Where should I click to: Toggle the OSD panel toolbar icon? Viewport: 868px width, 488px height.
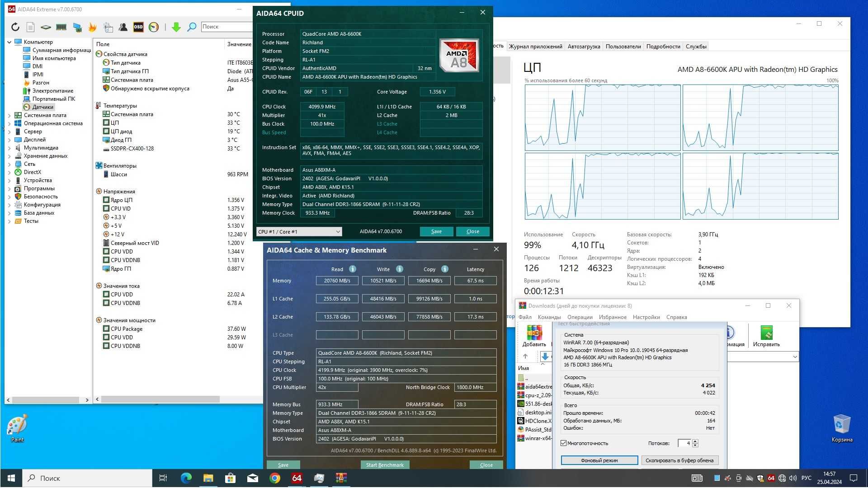pos(138,27)
